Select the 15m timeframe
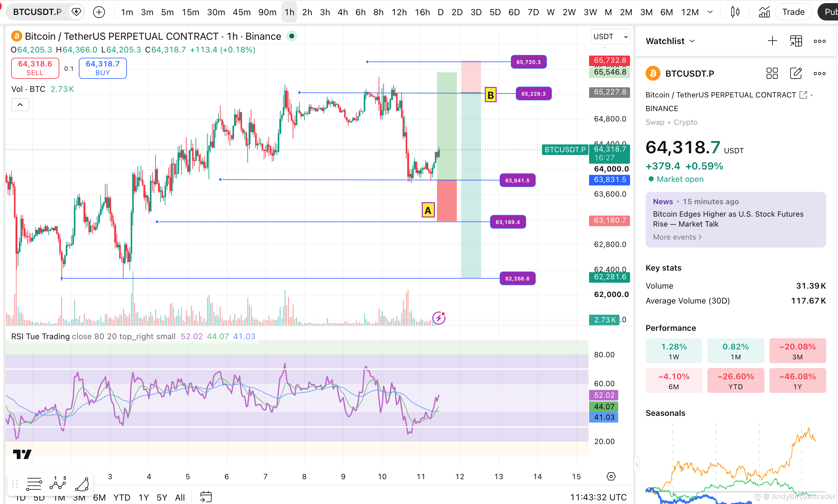The height and width of the screenshot is (504, 838). click(x=191, y=12)
